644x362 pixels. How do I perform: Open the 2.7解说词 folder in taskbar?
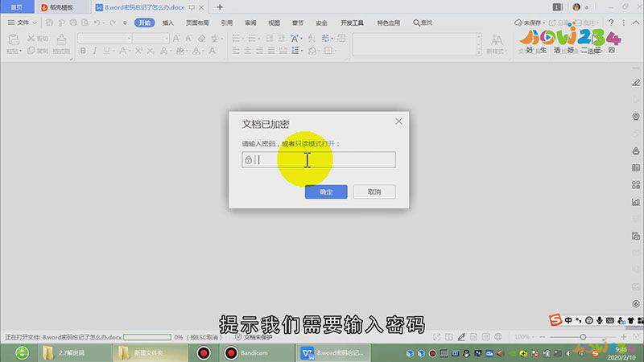(75, 353)
